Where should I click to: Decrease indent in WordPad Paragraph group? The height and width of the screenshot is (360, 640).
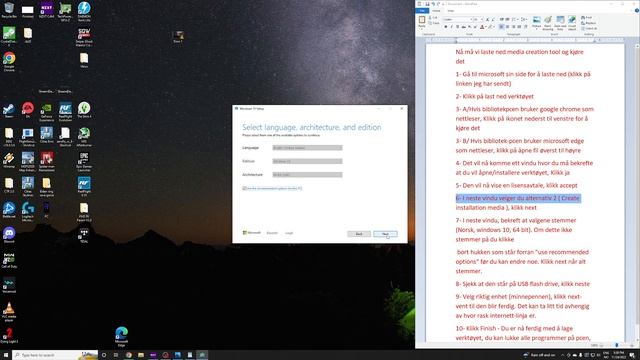(x=502, y=19)
